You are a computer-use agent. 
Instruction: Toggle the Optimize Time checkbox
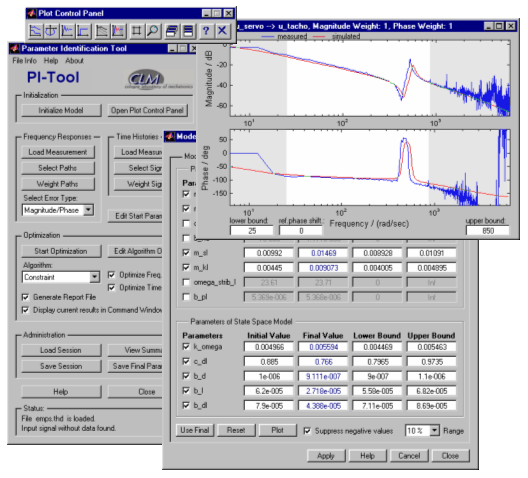click(x=111, y=288)
